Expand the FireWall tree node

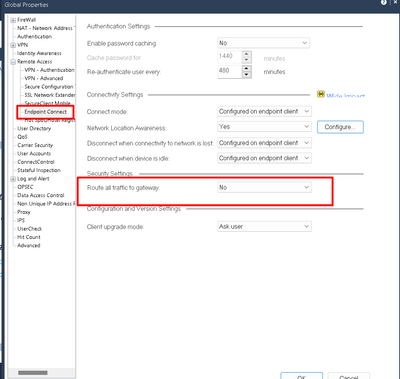click(x=13, y=20)
